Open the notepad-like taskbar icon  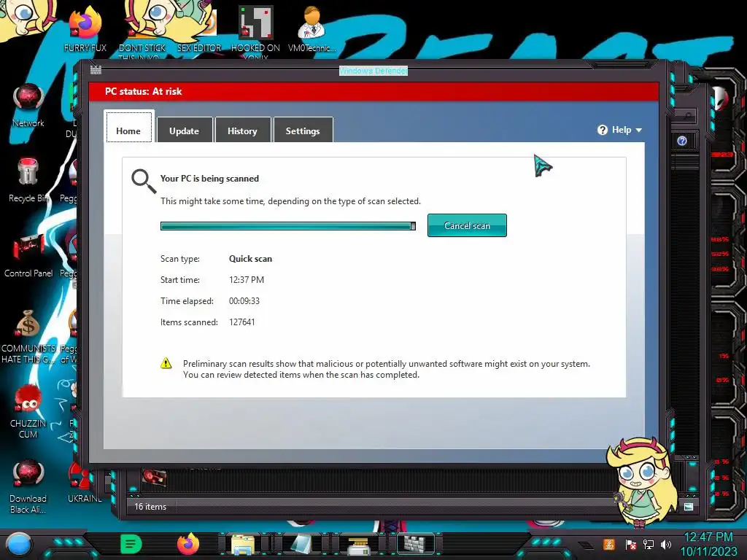pos(301,545)
